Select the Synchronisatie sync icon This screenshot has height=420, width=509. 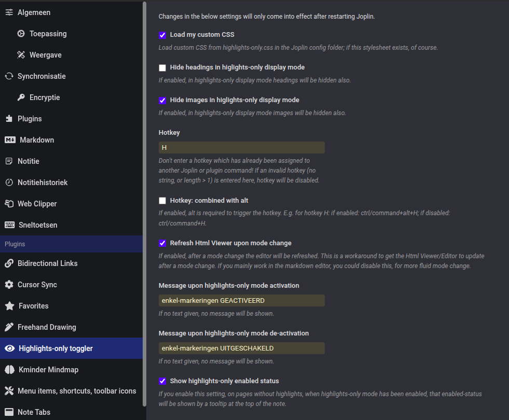click(x=9, y=76)
